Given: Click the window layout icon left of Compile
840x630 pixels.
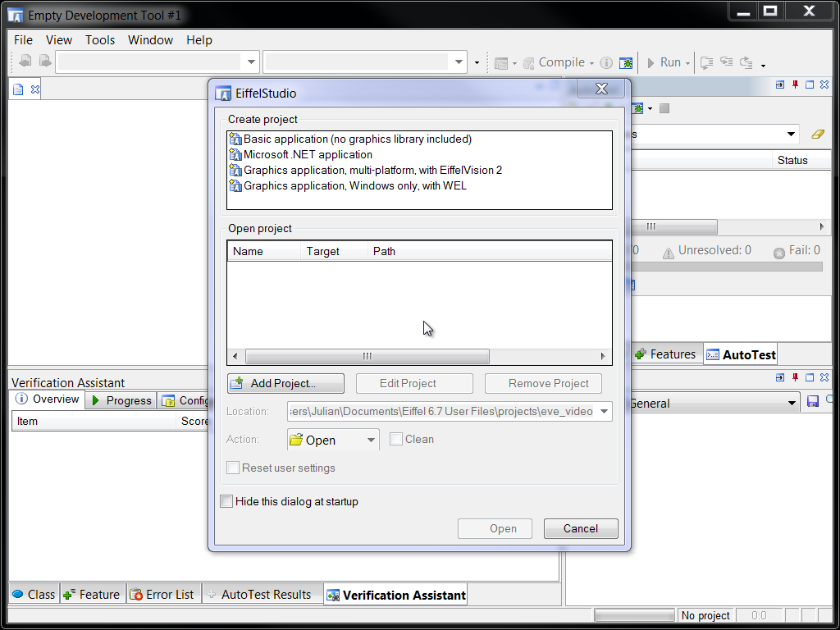Looking at the screenshot, I should pyautogui.click(x=501, y=63).
